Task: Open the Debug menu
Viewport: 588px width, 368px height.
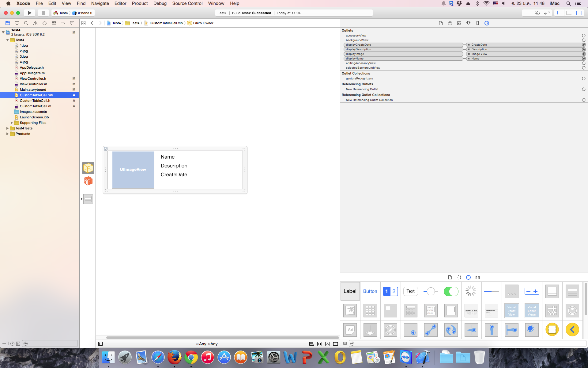Action: pos(160,3)
